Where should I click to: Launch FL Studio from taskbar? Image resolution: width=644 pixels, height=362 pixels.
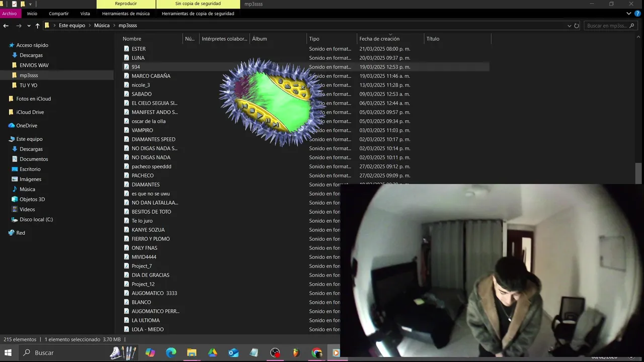point(296,353)
